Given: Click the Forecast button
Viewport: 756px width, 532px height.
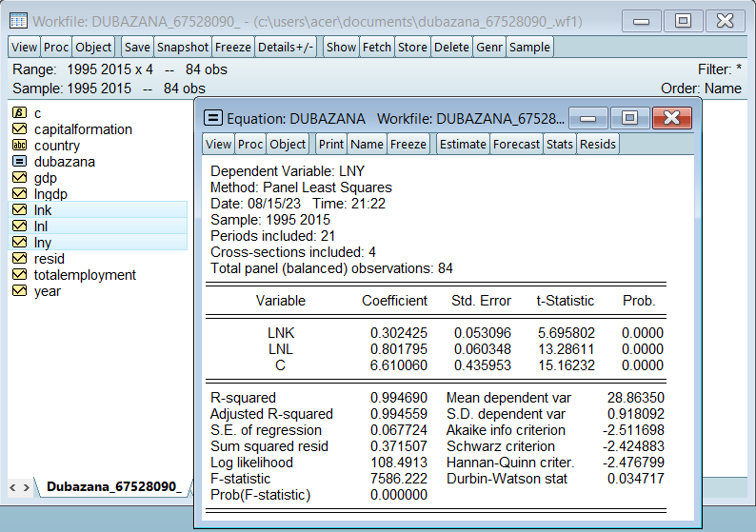Looking at the screenshot, I should tap(517, 144).
